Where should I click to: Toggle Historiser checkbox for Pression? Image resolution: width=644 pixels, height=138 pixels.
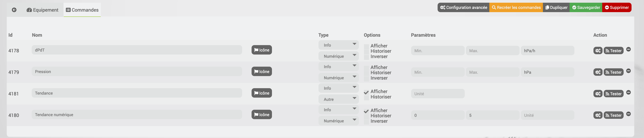[x=366, y=73]
